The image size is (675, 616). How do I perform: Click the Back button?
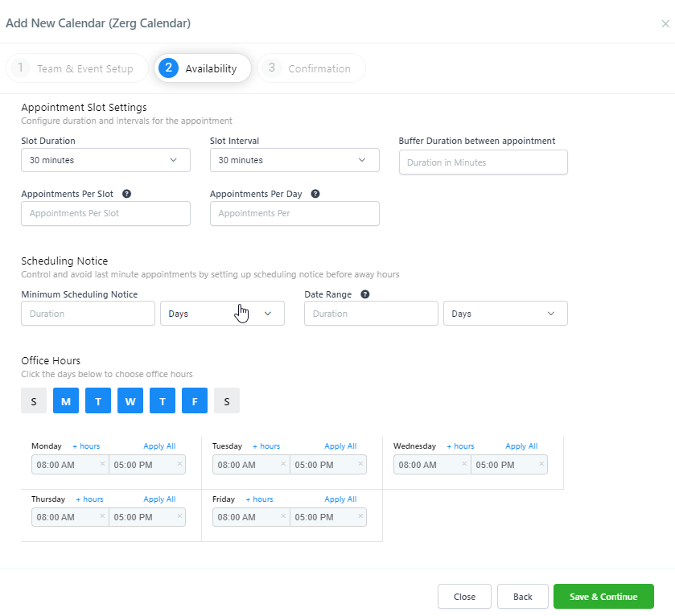point(523,596)
